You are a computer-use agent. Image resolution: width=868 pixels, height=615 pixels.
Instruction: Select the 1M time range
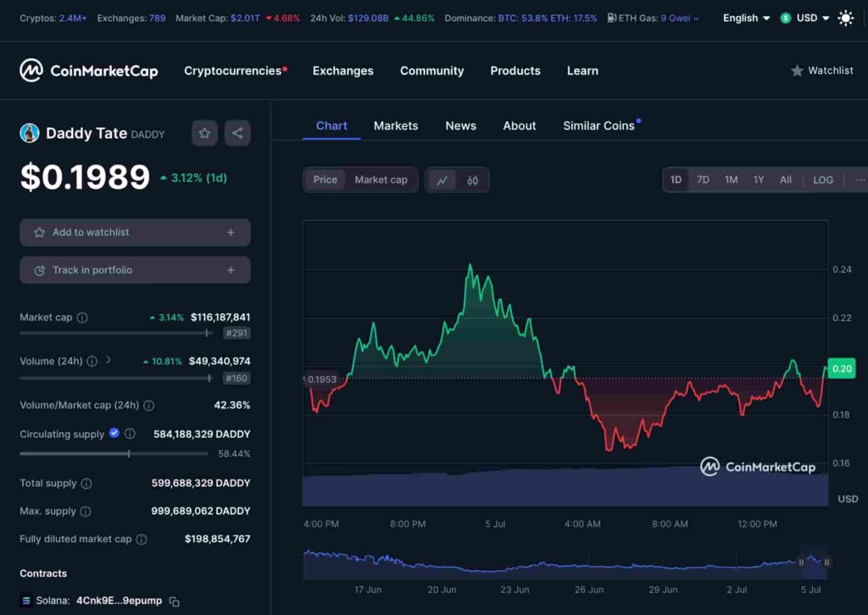tap(732, 180)
